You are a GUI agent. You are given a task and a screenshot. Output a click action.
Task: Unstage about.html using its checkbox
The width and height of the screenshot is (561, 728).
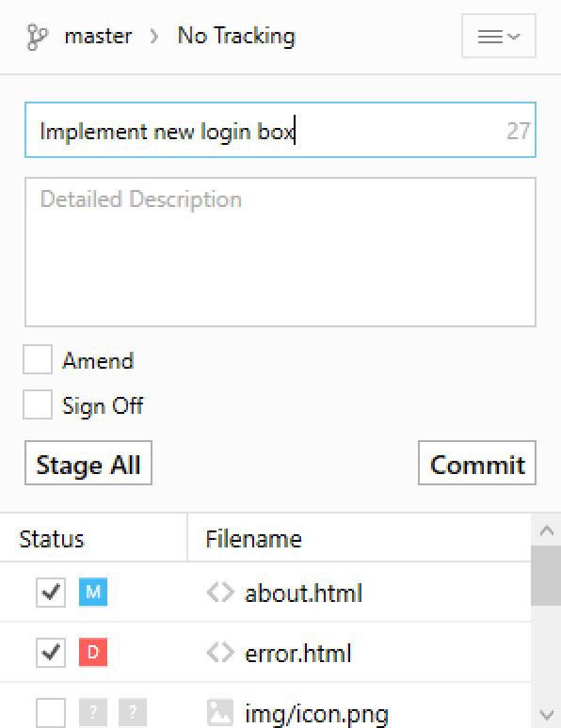pos(51,592)
